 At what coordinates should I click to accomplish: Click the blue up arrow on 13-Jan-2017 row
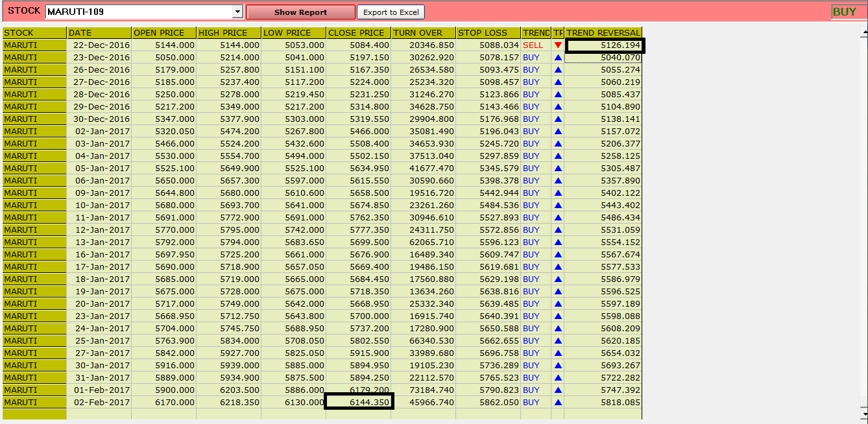(x=558, y=242)
